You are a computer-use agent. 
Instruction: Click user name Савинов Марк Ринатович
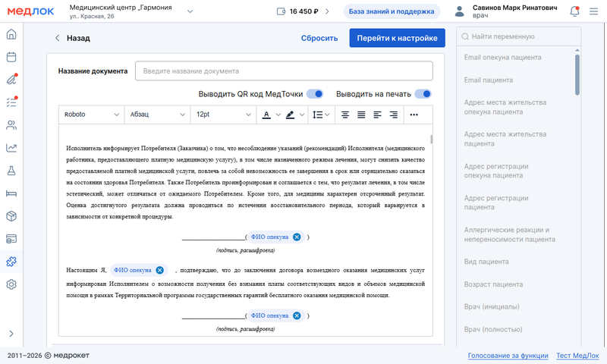click(515, 8)
